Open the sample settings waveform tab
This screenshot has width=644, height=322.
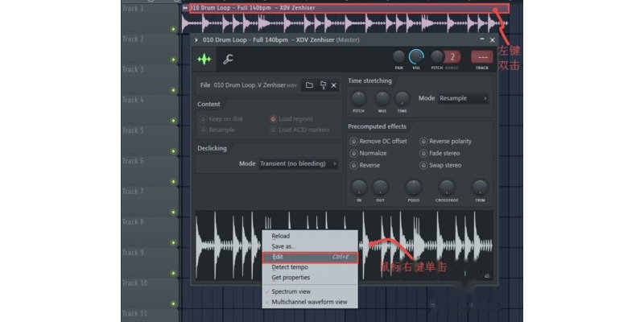pyautogui.click(x=204, y=59)
